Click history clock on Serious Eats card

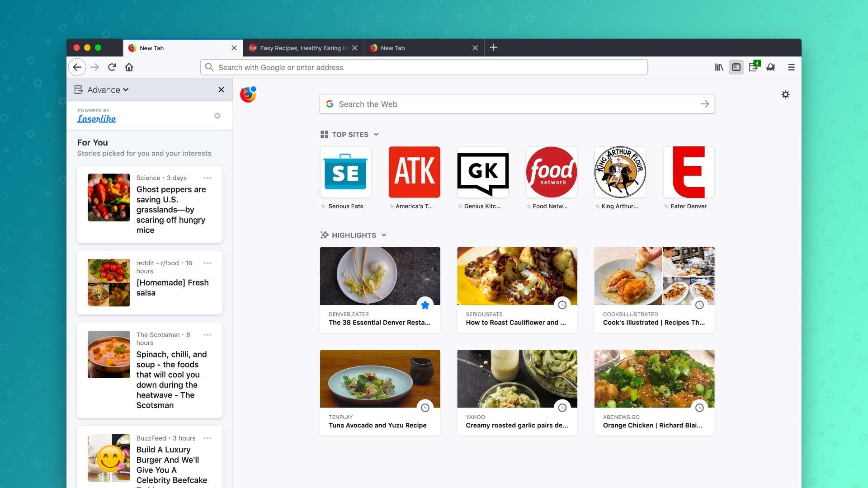pos(562,305)
